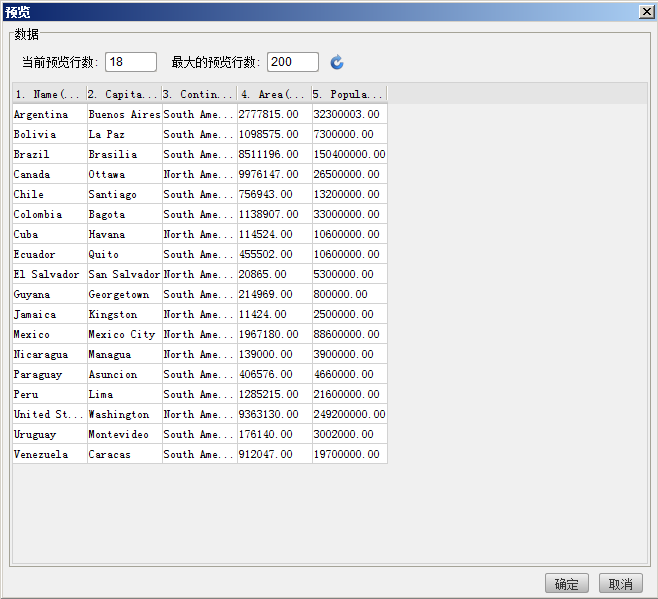Select the Canada name cell

tap(50, 174)
